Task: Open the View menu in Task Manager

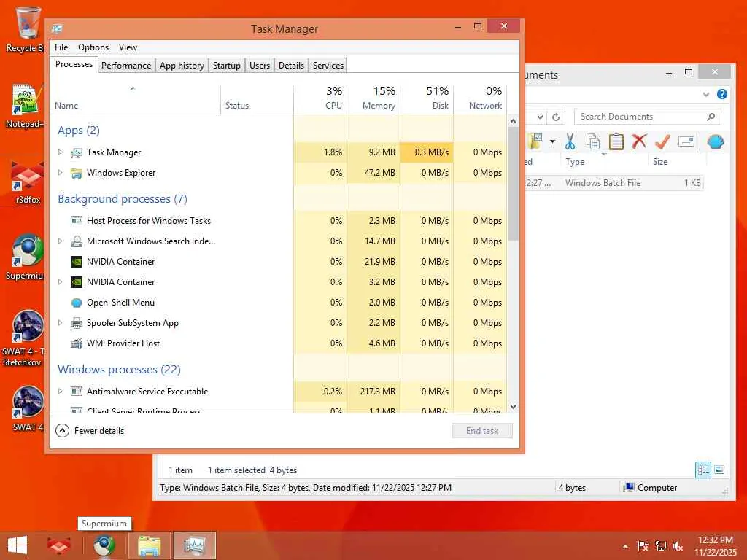Action: [x=128, y=47]
